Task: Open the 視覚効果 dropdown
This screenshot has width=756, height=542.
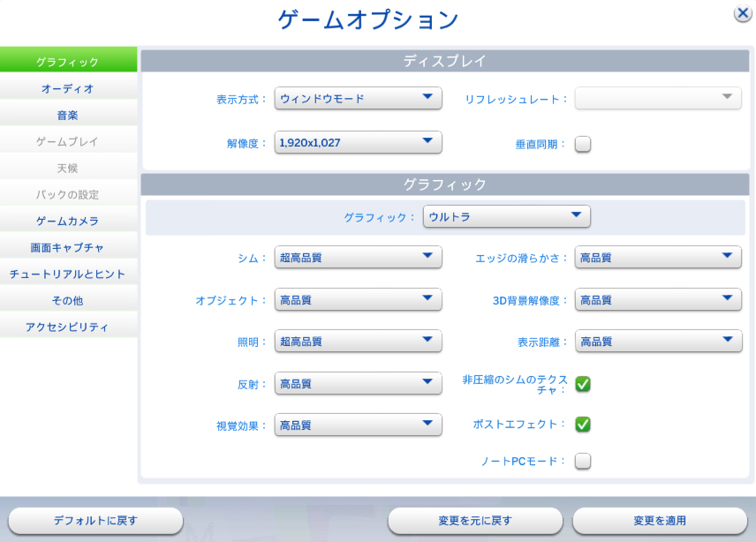Action: pos(358,425)
